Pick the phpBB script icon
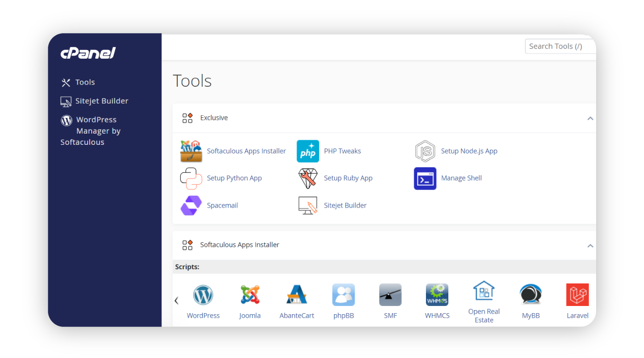The width and height of the screenshot is (644, 358). (343, 295)
